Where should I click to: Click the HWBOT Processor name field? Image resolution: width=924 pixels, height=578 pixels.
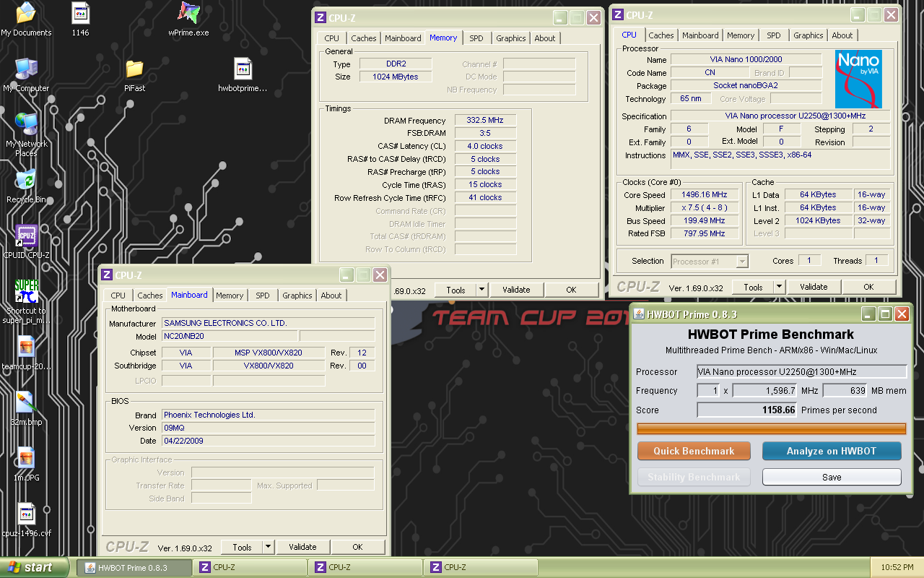coord(801,372)
